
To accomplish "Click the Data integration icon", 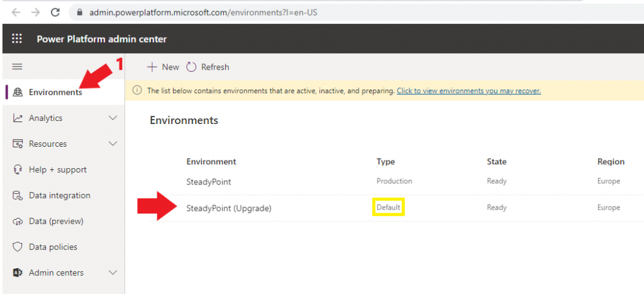I will point(17,195).
